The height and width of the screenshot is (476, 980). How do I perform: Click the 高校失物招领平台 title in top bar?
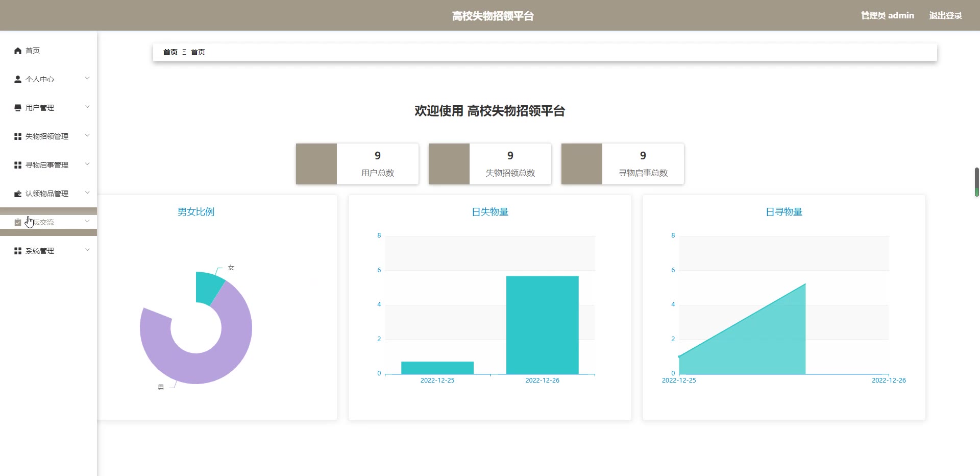coord(493,16)
